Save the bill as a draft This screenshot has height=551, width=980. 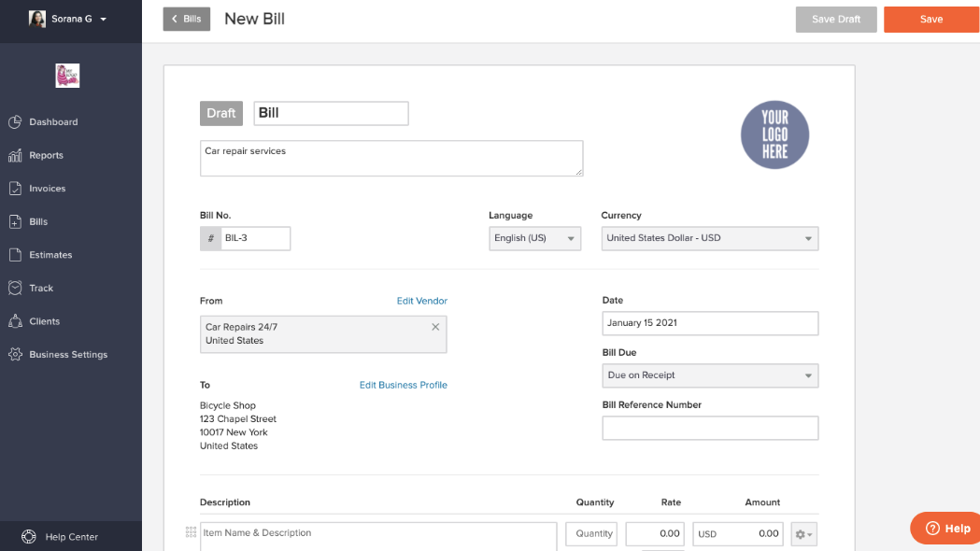(835, 19)
